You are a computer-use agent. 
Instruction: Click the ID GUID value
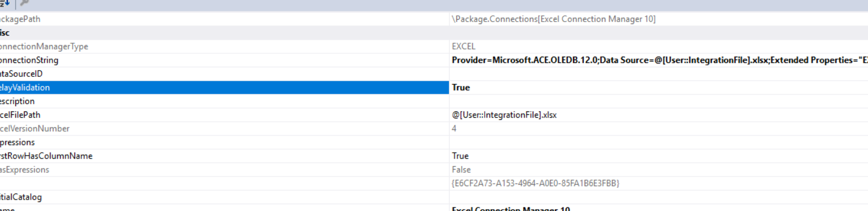[535, 184]
